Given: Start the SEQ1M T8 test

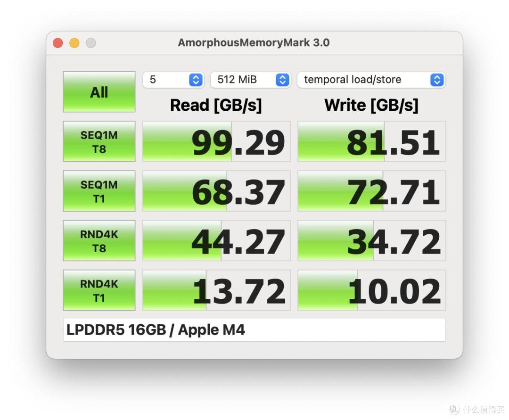Looking at the screenshot, I should 99,141.
